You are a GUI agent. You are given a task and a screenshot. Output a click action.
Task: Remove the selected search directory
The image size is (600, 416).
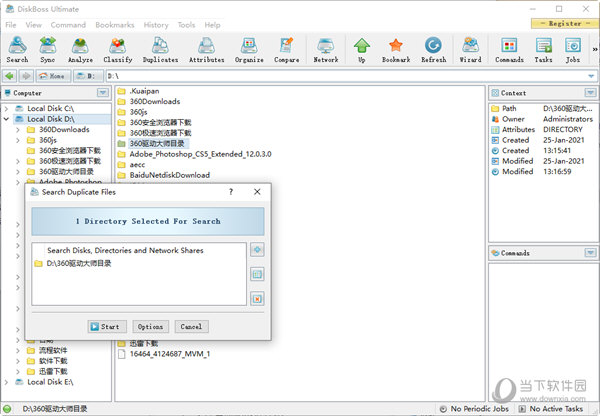(257, 299)
